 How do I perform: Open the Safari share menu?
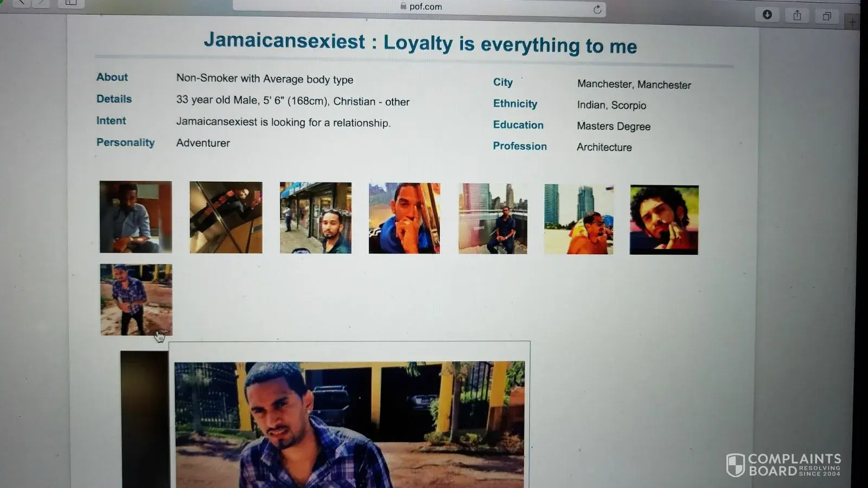pos(797,15)
